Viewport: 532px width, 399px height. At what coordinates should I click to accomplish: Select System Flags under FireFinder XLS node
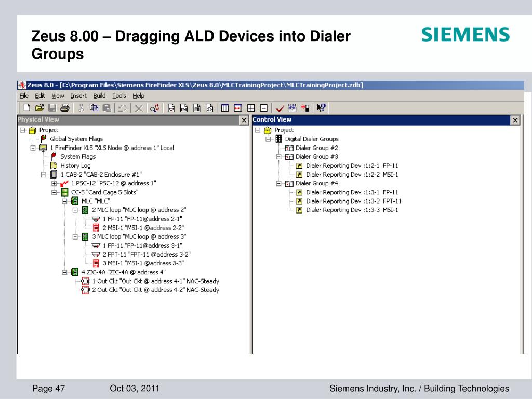pos(78,157)
